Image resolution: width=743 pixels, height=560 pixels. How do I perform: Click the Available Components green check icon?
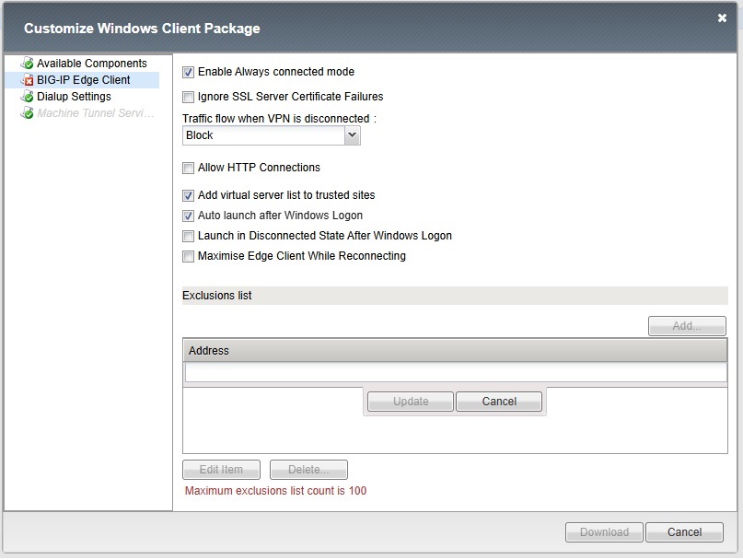coord(28,64)
